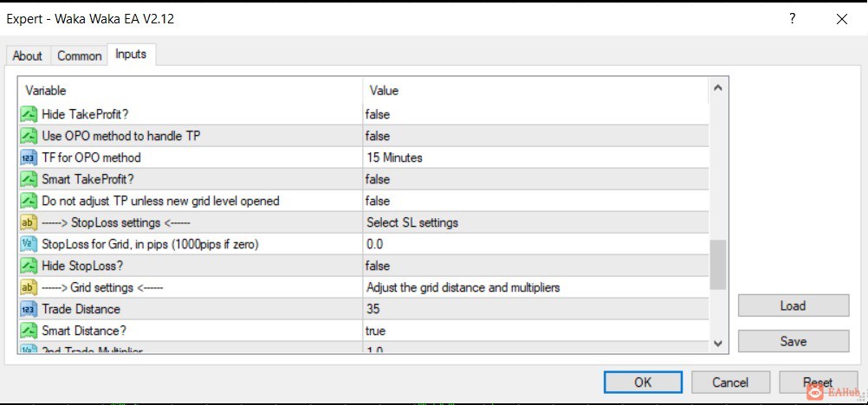Select StopLoss for Grid, in pips row label
868x405 pixels.
[x=150, y=244]
